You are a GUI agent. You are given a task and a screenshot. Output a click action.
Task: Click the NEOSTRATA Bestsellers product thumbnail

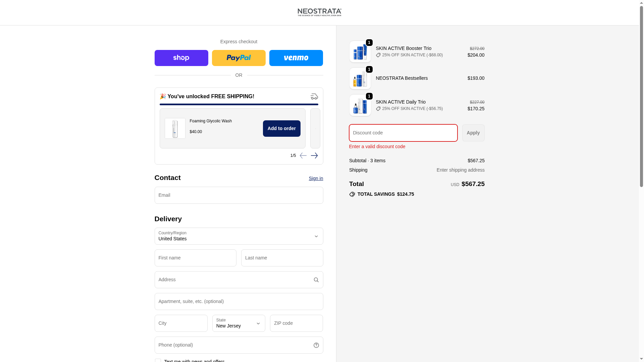click(x=360, y=78)
